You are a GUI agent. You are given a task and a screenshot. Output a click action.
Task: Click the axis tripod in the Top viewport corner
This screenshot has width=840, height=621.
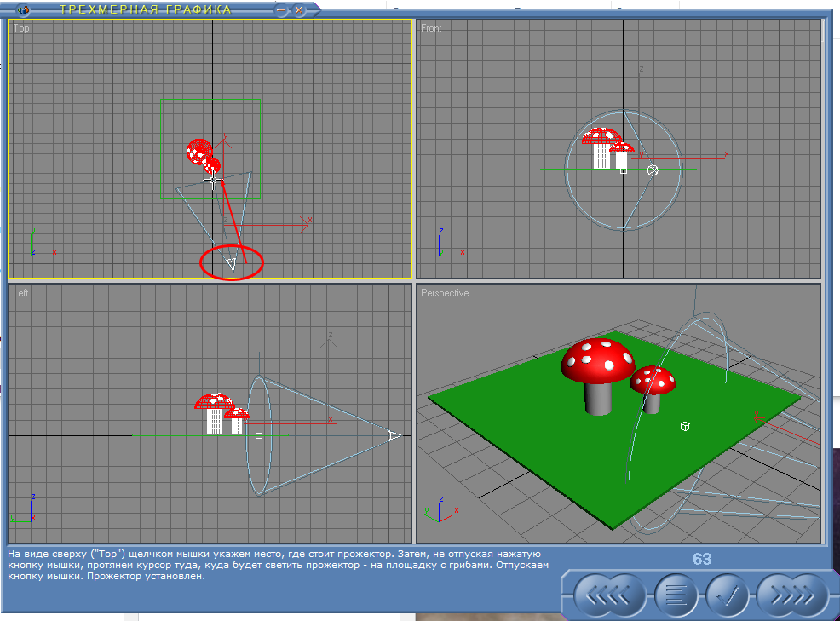[x=43, y=243]
